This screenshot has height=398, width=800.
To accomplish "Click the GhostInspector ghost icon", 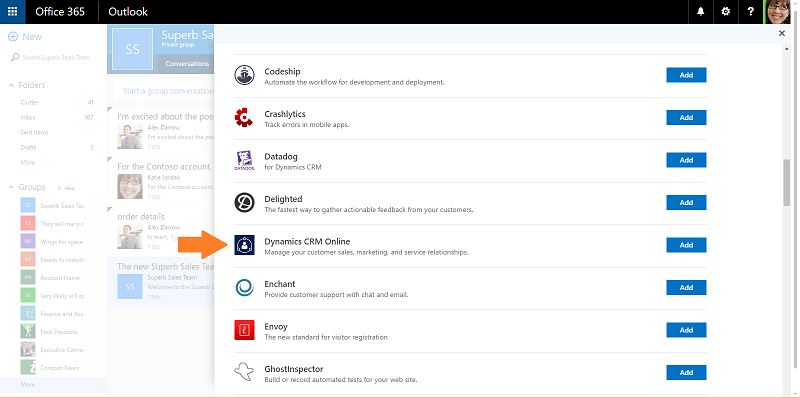I will click(244, 372).
